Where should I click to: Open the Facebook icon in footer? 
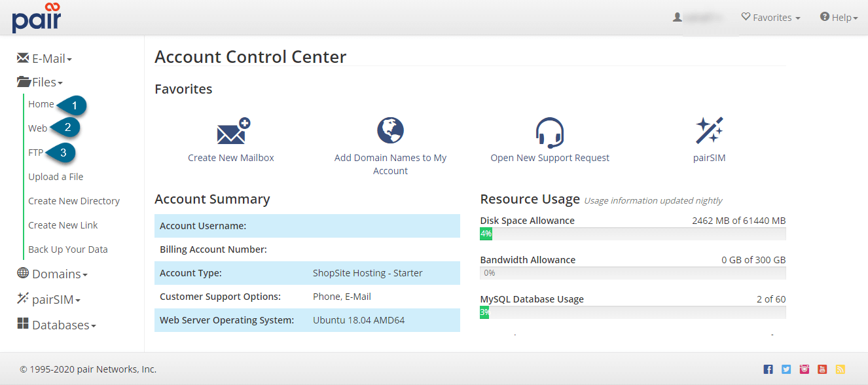click(769, 369)
